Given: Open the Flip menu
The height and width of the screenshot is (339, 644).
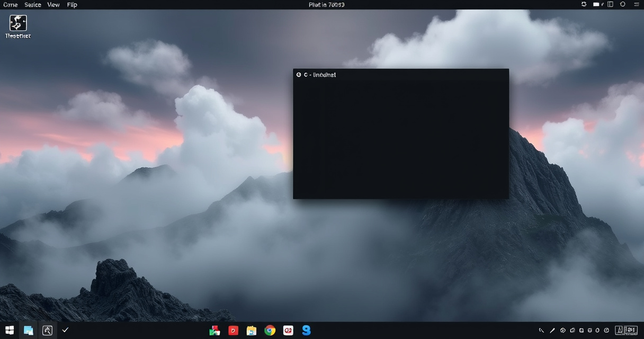Looking at the screenshot, I should pos(72,5).
